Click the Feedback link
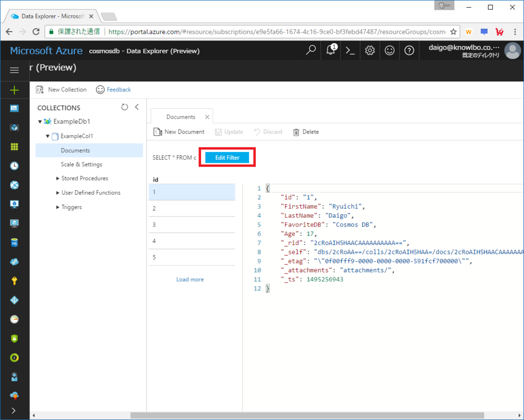The height and width of the screenshot is (420, 524). tap(119, 90)
